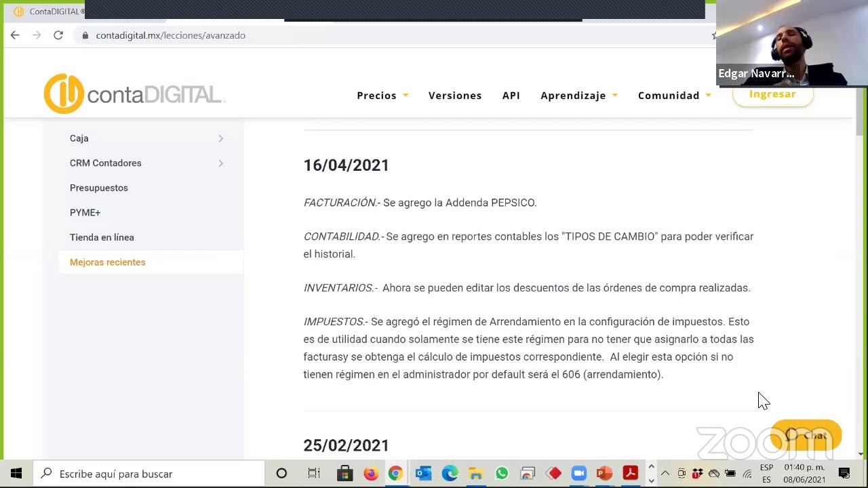
Task: Click the INVENTARIOS paragraph label
Action: 340,288
